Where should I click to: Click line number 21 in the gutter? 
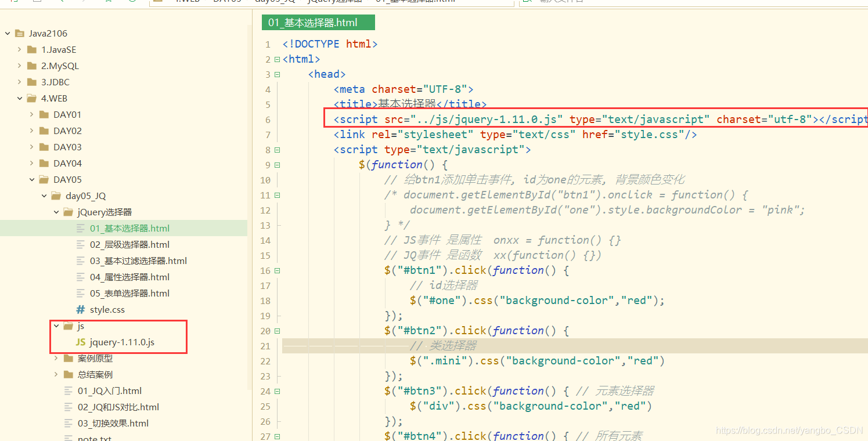pos(265,346)
